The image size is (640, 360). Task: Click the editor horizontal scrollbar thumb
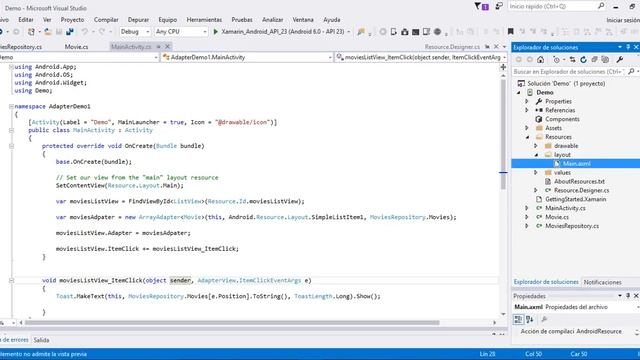click(x=231, y=322)
